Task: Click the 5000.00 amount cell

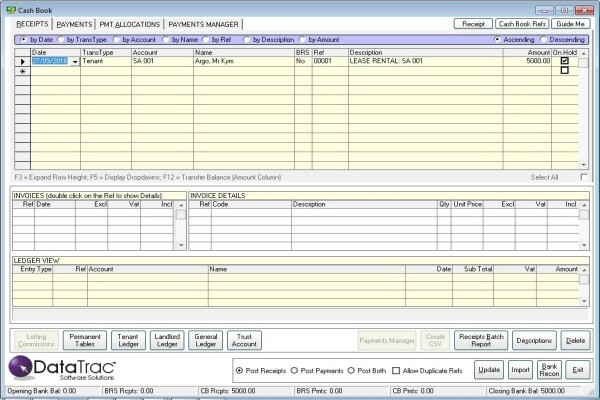Action: [527, 61]
